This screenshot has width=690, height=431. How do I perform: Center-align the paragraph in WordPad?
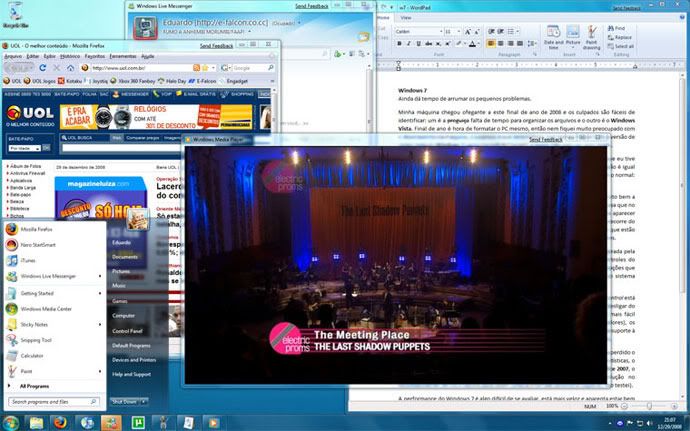[499, 44]
